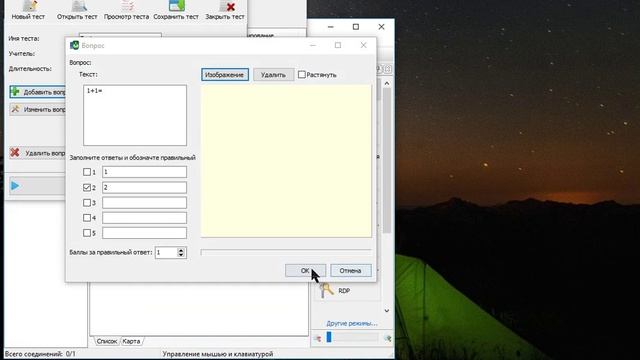Cancel the dialog with Отмена

click(x=351, y=271)
